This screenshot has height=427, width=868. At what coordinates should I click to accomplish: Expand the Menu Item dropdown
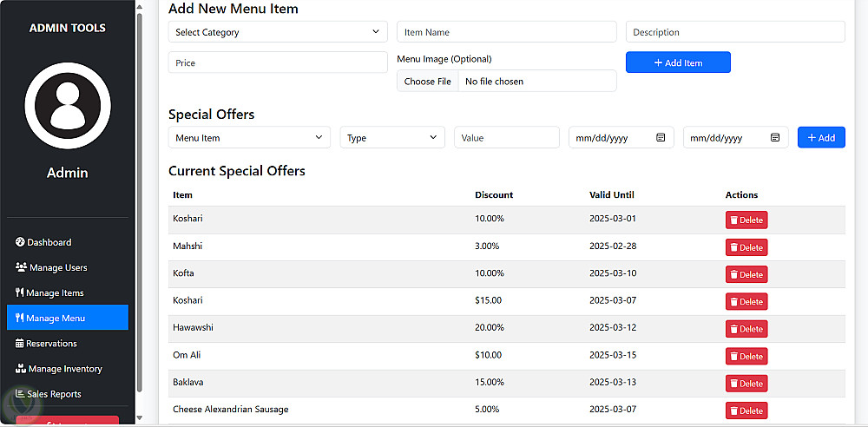pyautogui.click(x=249, y=138)
